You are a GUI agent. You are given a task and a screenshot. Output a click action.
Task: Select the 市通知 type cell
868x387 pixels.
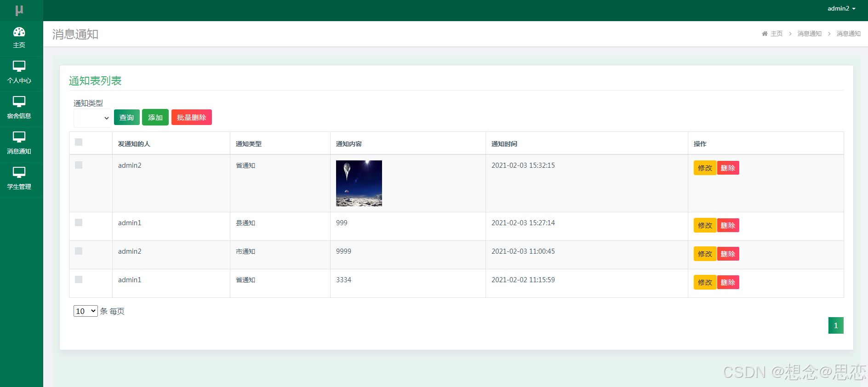tap(246, 251)
